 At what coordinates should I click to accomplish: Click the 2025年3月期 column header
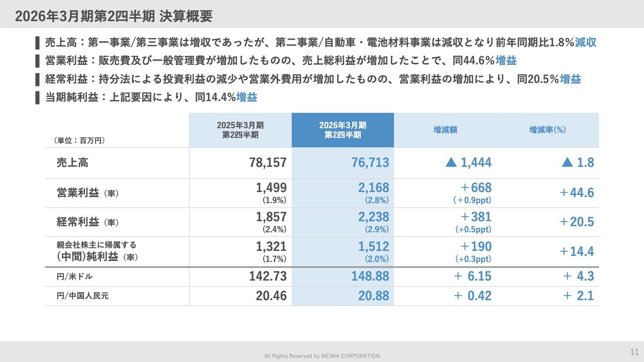click(240, 130)
